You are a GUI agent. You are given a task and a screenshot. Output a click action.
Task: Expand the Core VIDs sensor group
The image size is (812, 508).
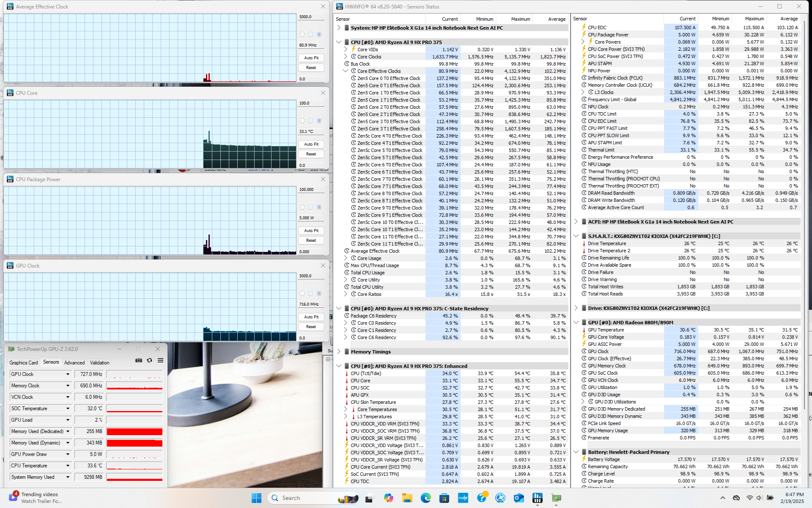click(x=346, y=50)
